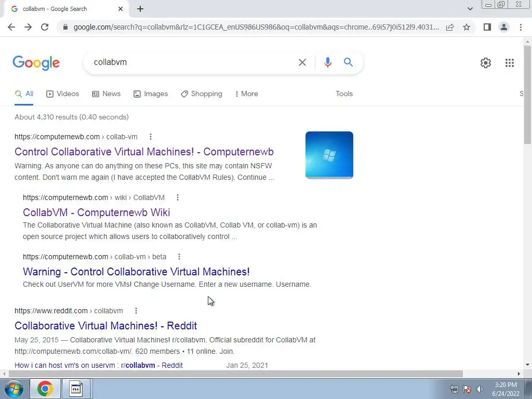
Task: Open options for reddit.com collabvm result
Action: 136,311
